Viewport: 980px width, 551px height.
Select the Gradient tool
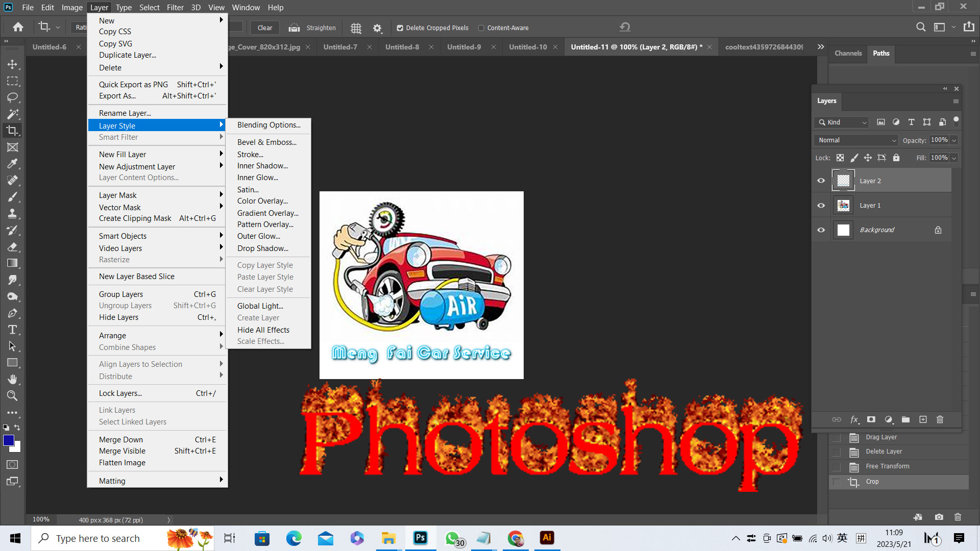click(x=12, y=263)
